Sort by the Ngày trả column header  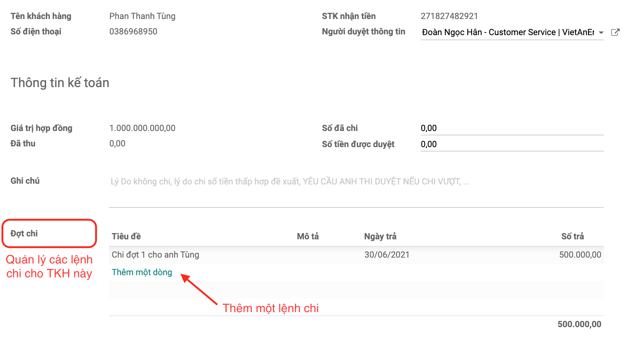click(x=380, y=236)
